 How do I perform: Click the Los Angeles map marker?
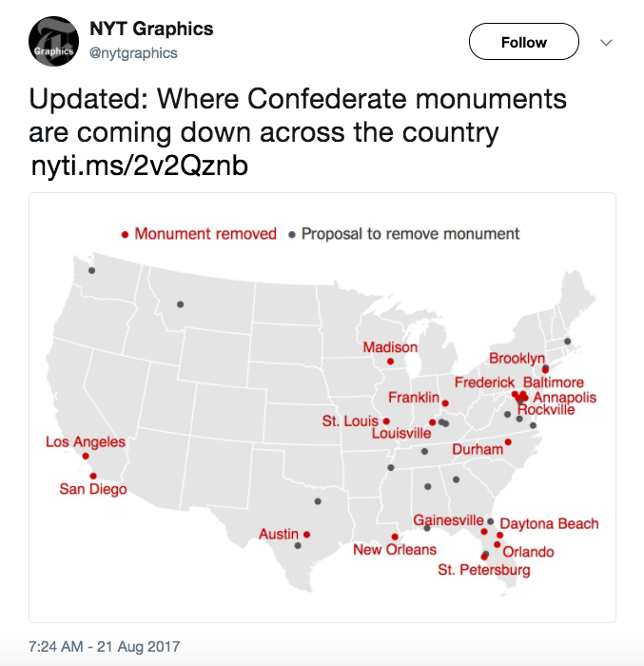click(86, 456)
